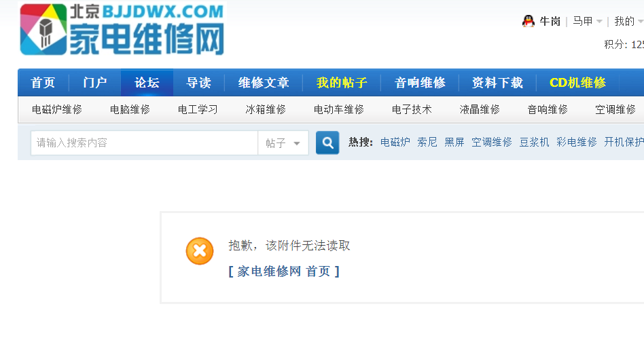
Task: Open the 首页 navigation tab
Action: pyautogui.click(x=43, y=83)
